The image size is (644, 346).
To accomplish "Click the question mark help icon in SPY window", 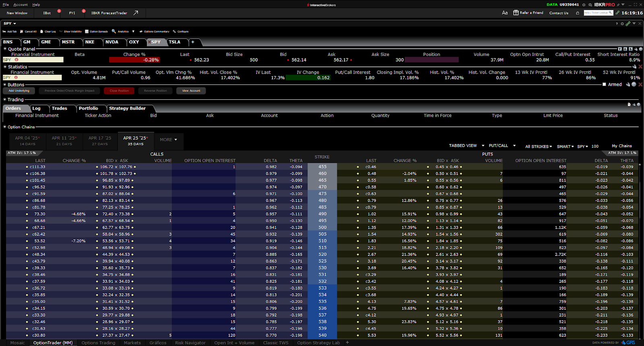I will 617,24.
